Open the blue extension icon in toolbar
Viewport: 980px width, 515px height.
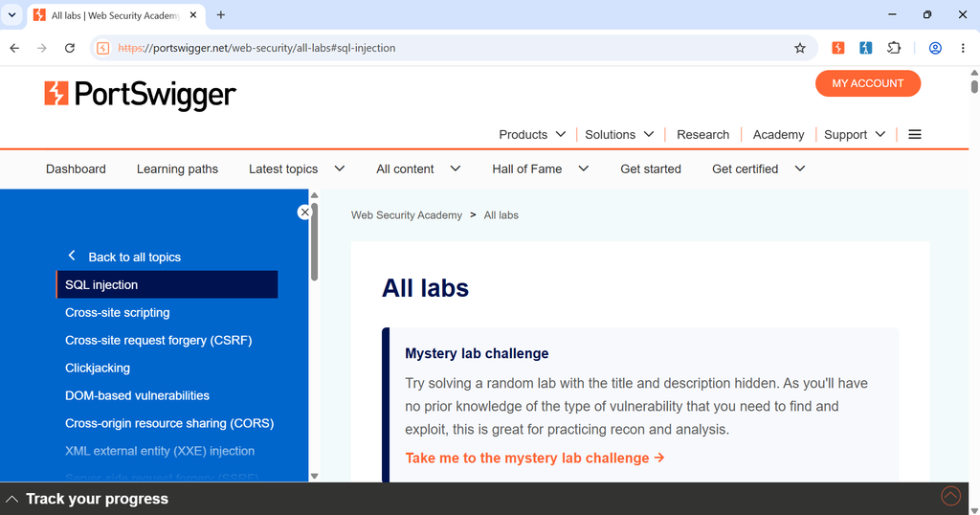865,48
